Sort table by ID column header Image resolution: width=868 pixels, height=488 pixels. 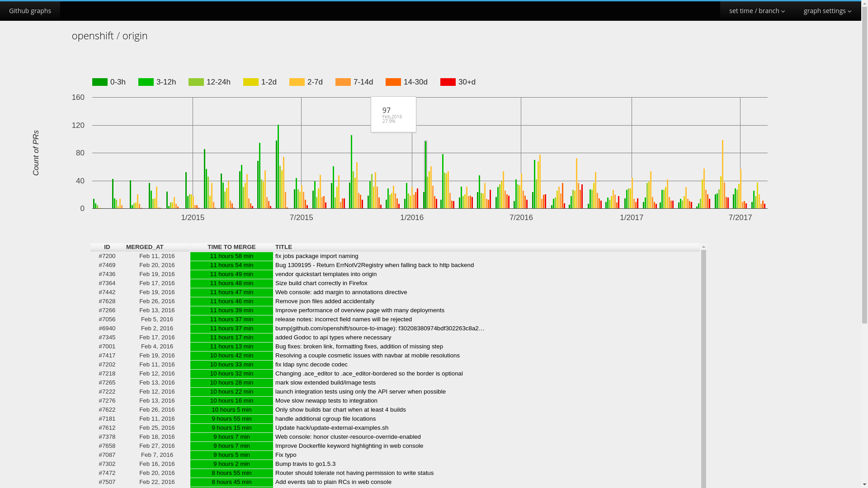click(x=107, y=247)
